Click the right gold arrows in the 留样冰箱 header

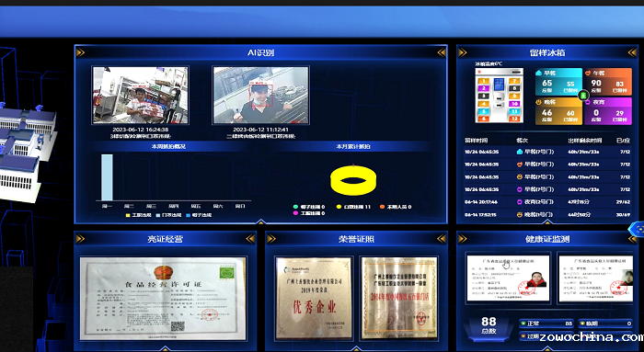[x=633, y=52]
